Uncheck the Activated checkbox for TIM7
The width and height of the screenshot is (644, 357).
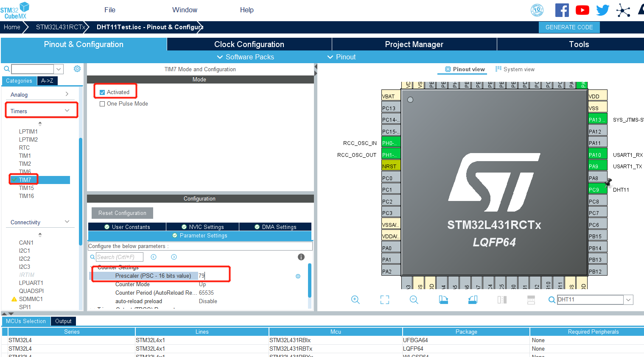click(x=102, y=92)
